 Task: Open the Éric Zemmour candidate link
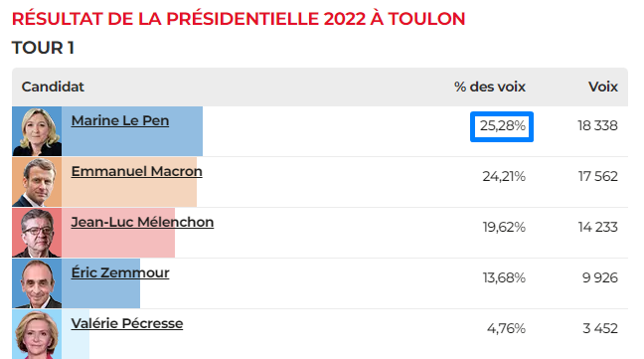[120, 272]
